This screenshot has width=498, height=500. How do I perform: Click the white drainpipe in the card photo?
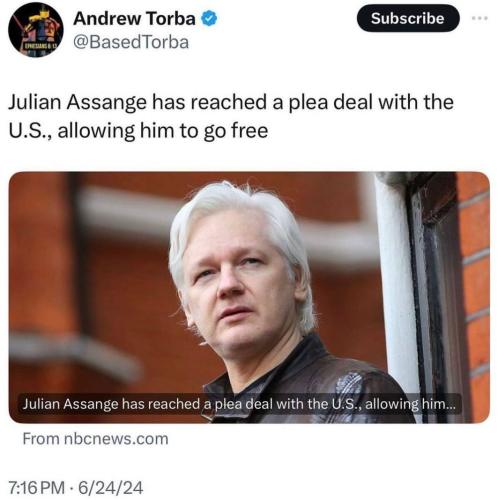point(398,290)
